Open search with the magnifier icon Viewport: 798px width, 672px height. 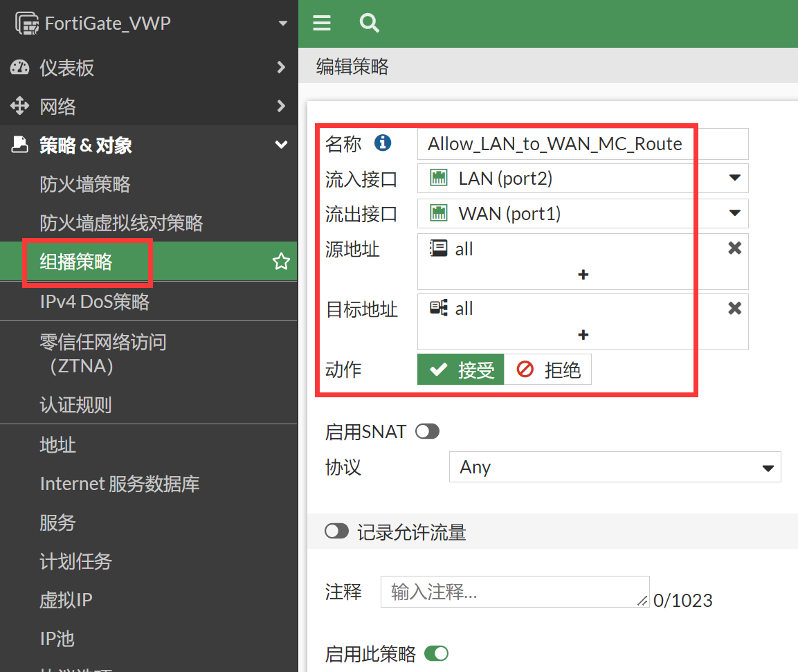tap(370, 24)
